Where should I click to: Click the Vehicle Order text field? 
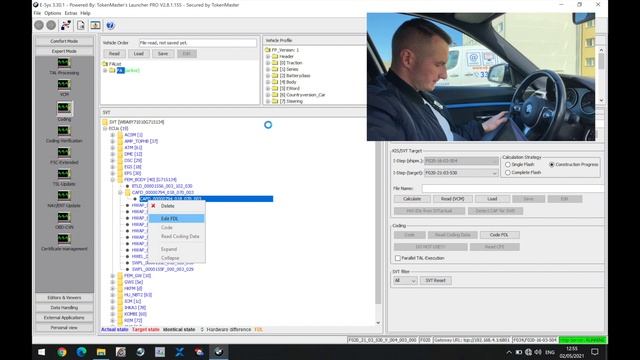tap(198, 43)
